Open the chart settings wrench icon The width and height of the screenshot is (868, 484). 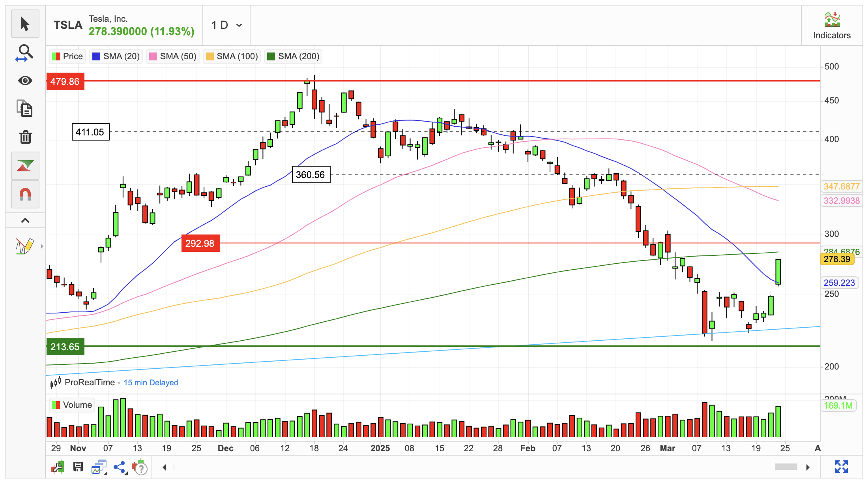click(x=58, y=467)
